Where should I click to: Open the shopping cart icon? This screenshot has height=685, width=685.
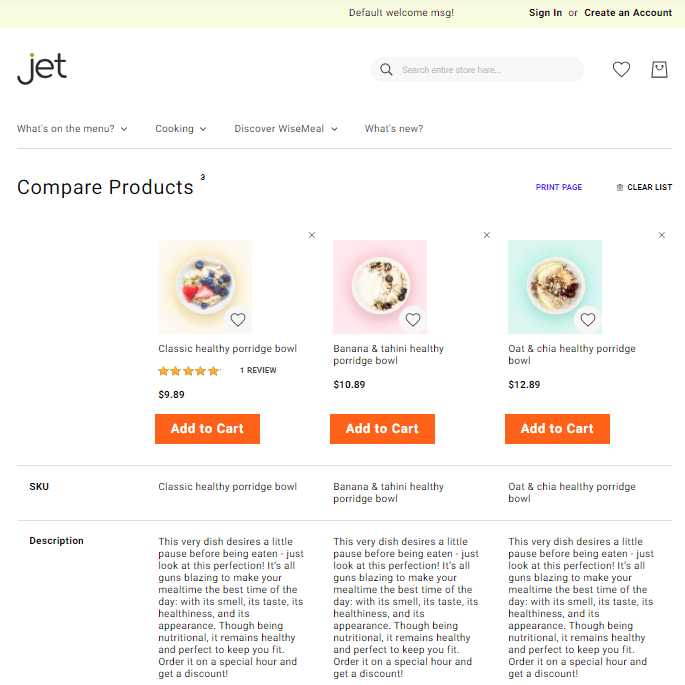point(658,69)
